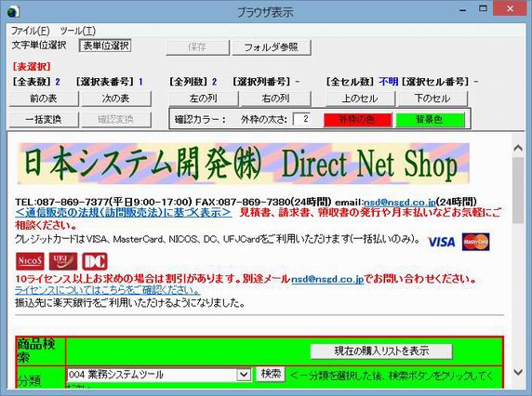
Task: Click the 一括変換 button
Action: 44,119
